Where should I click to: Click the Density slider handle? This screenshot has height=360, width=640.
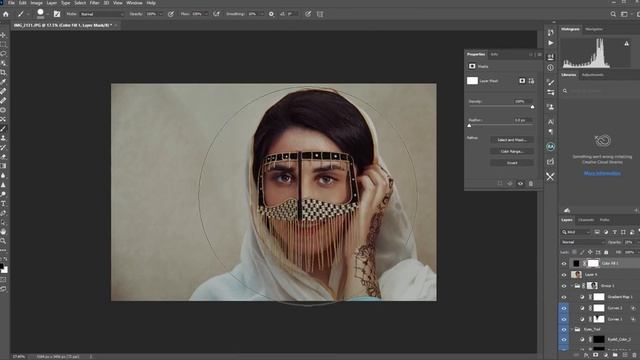click(x=532, y=107)
